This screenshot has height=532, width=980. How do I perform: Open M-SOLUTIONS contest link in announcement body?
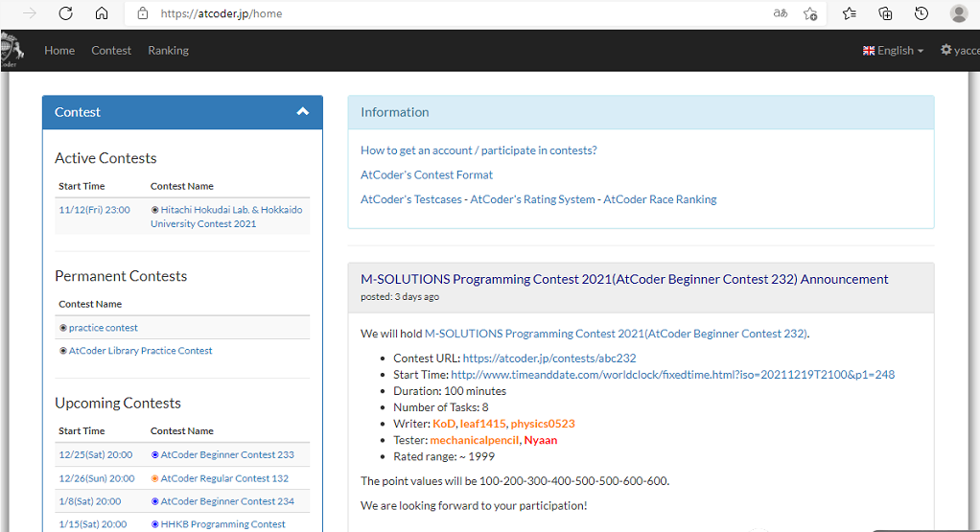[616, 334]
